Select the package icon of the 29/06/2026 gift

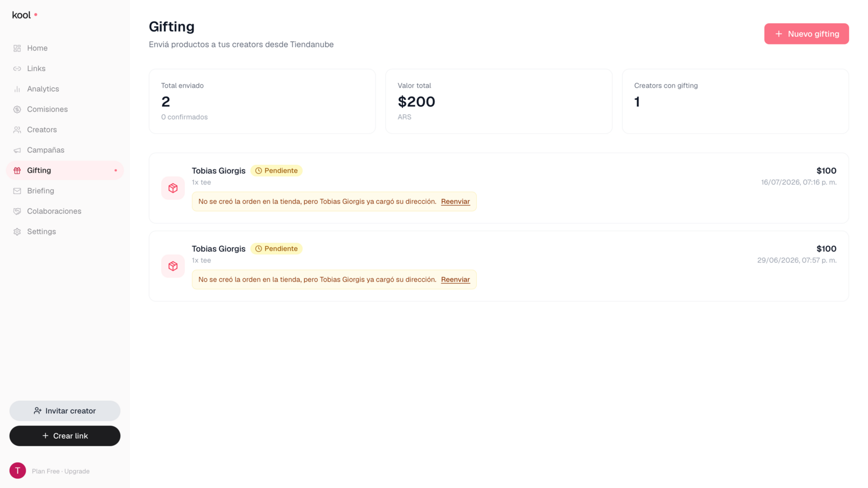(173, 266)
